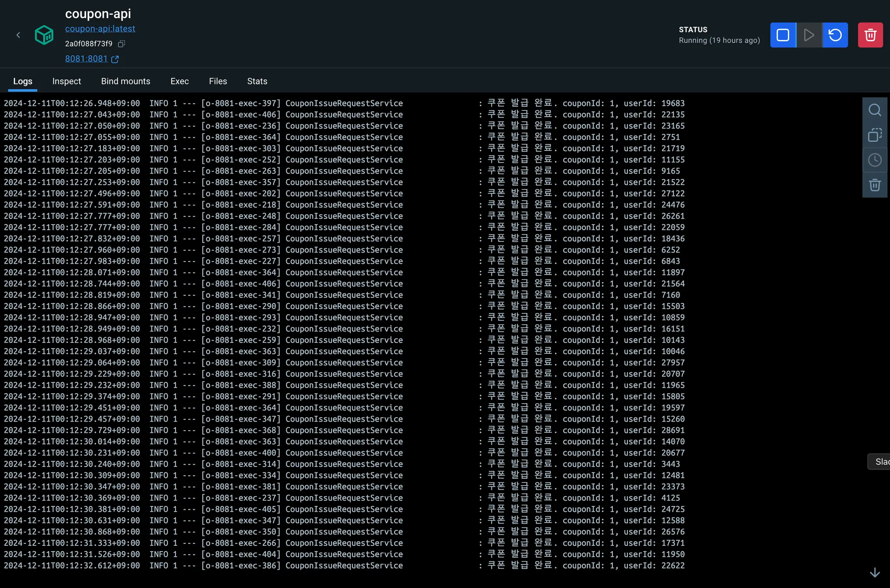890x588 pixels.
Task: Click the coupon-api container cube icon
Action: [44, 35]
